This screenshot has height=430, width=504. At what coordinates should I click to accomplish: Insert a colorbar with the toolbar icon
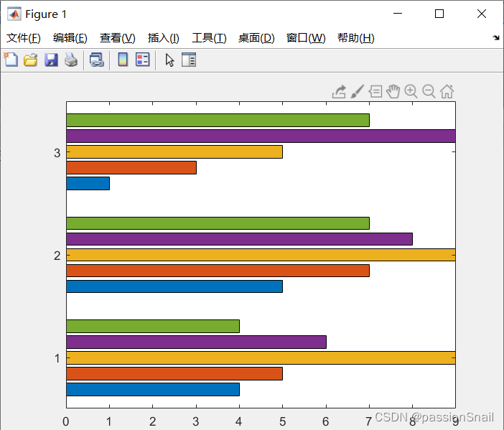pos(123,60)
